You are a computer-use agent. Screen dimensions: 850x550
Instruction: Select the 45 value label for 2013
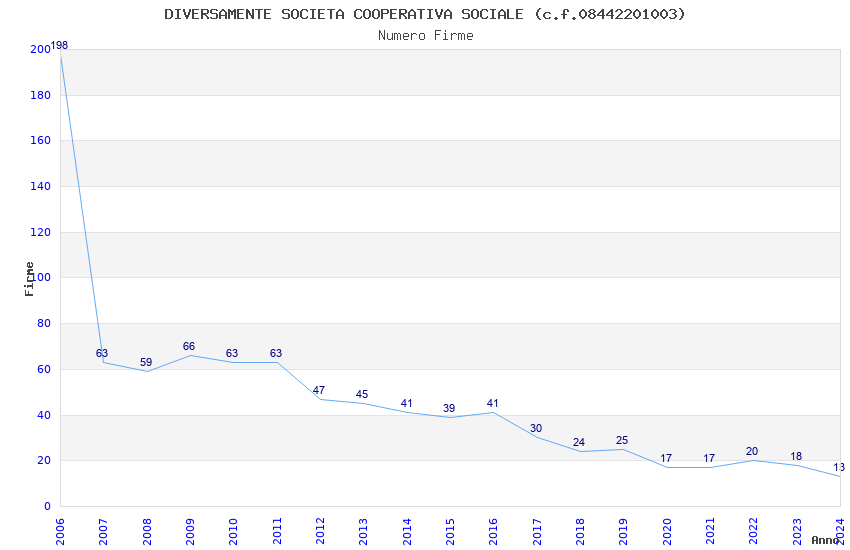[362, 394]
